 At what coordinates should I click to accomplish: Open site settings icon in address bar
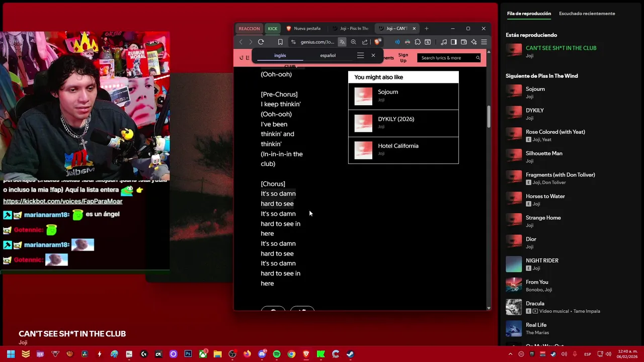pyautogui.click(x=293, y=42)
